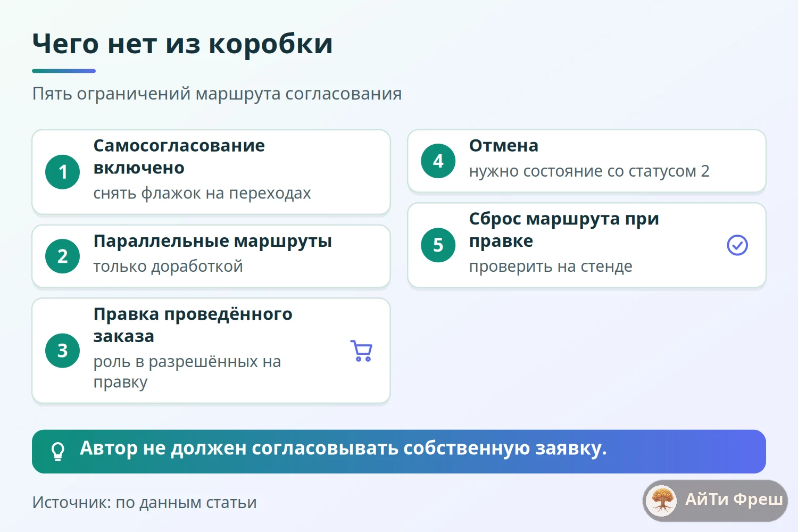This screenshot has width=798, height=532.
Task: Click the shopping cart icon in card 3
Action: pyautogui.click(x=362, y=351)
